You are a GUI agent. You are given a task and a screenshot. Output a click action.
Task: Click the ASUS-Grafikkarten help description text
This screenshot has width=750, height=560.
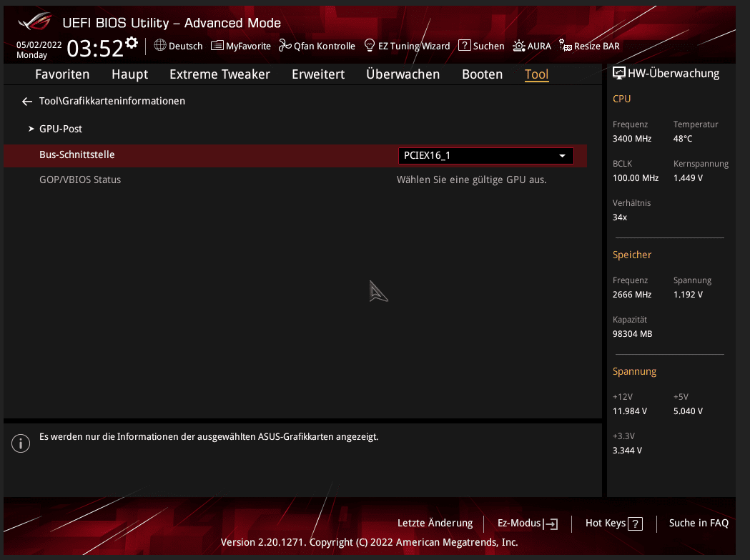209,437
